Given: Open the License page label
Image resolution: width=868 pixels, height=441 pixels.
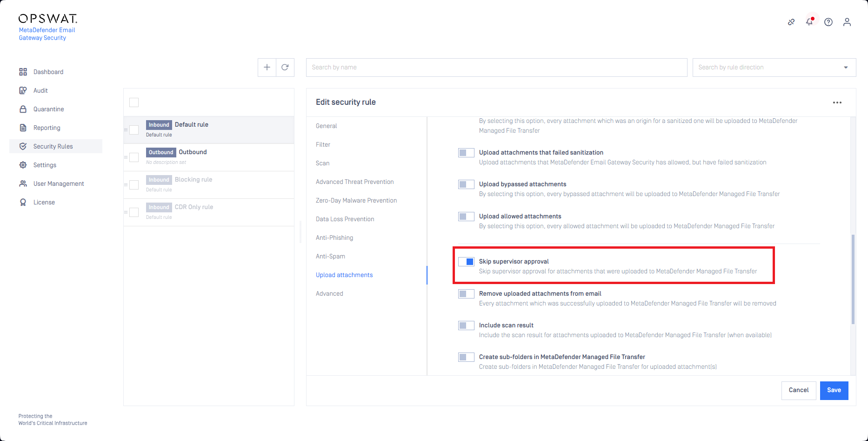Looking at the screenshot, I should coord(44,202).
